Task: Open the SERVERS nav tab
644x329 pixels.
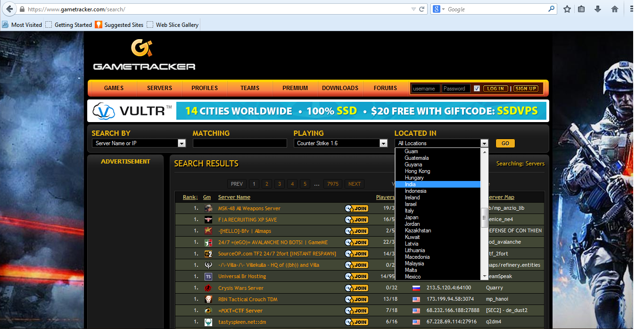Action: click(x=159, y=88)
